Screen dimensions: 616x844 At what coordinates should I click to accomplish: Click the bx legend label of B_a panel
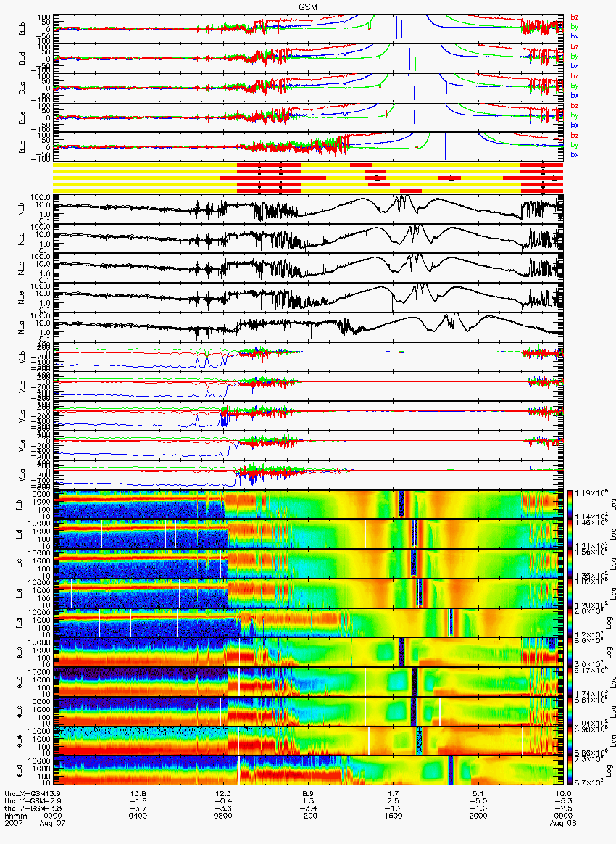(575, 154)
